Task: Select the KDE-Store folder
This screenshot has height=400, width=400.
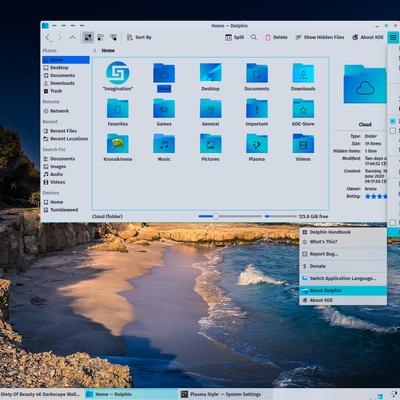Action: pyautogui.click(x=303, y=108)
